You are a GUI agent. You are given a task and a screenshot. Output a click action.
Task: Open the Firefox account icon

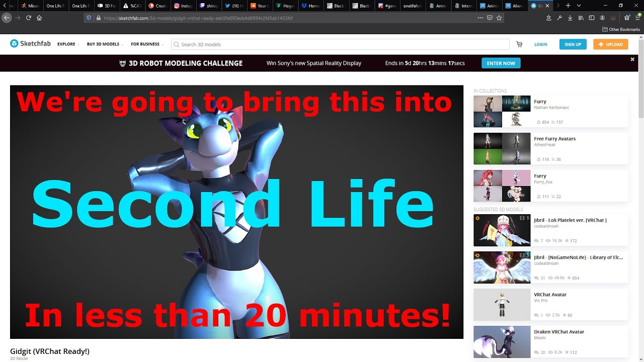pyautogui.click(x=602, y=18)
